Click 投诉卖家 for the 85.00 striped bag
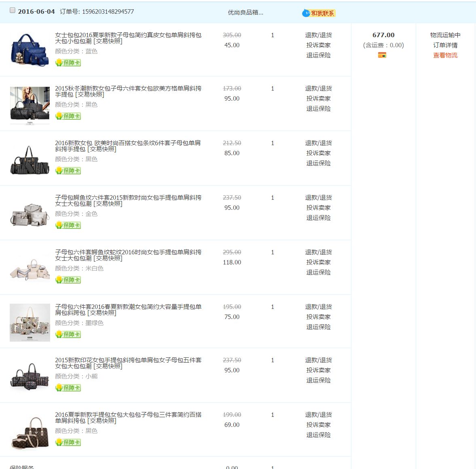 click(318, 153)
